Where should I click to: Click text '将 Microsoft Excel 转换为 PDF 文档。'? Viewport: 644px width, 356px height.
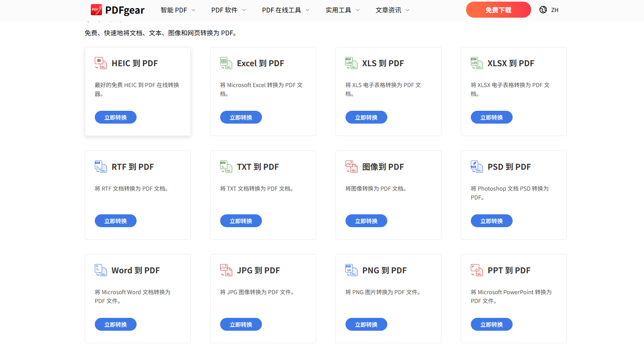tap(261, 90)
